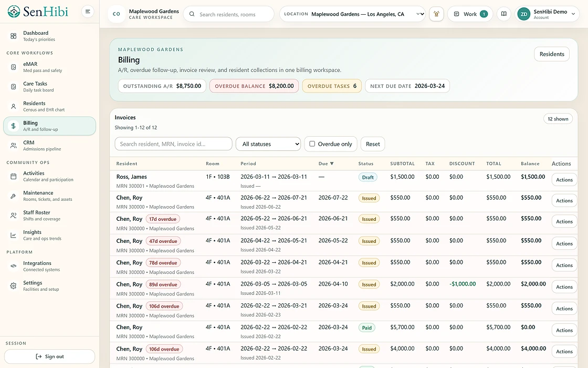
Task: Open Actions for Chen, Roy due 2026-03-24 $550.00 invoice
Action: (564, 309)
